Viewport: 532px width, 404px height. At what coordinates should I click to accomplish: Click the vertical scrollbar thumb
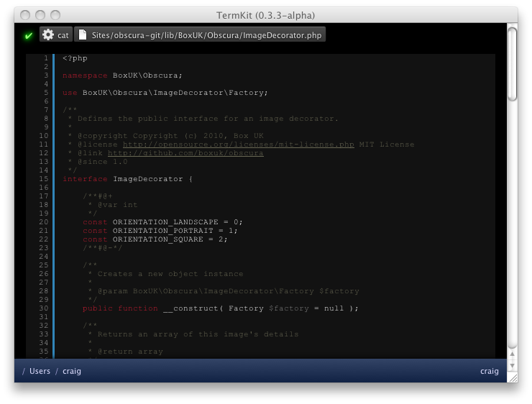513,64
